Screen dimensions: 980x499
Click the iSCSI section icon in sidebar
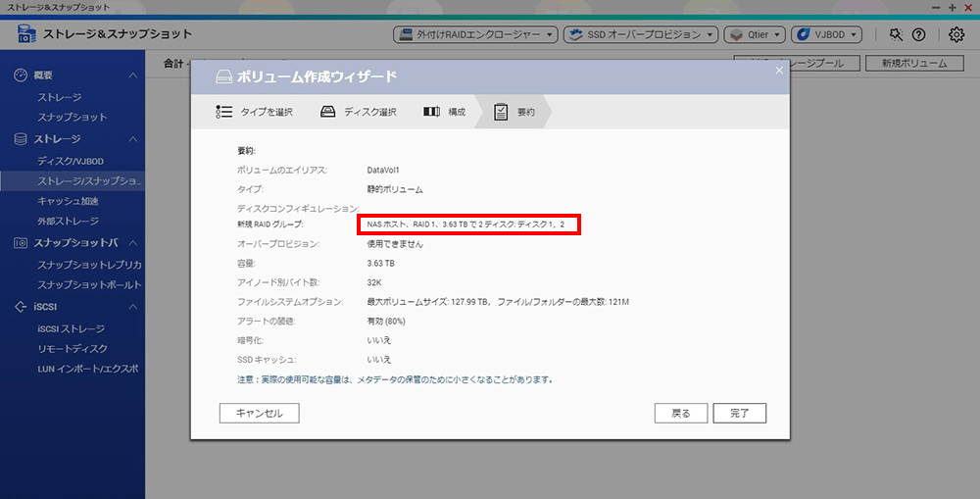pyautogui.click(x=21, y=307)
